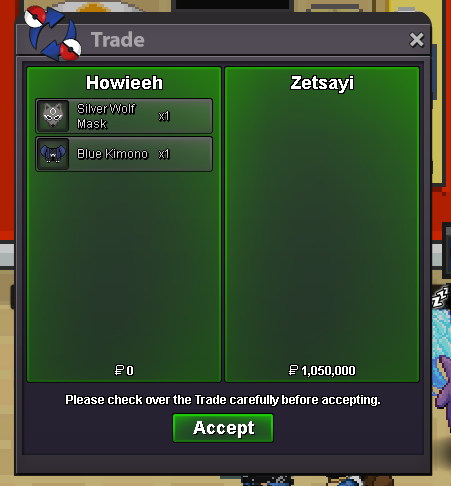Viewport: 451px width, 486px height.
Task: Click the Trade window title text
Action: click(x=118, y=40)
